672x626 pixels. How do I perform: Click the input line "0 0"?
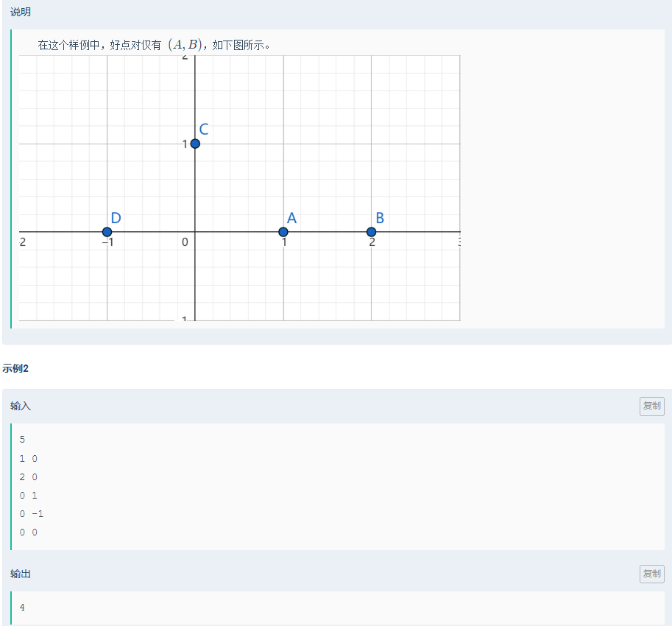coord(28,532)
